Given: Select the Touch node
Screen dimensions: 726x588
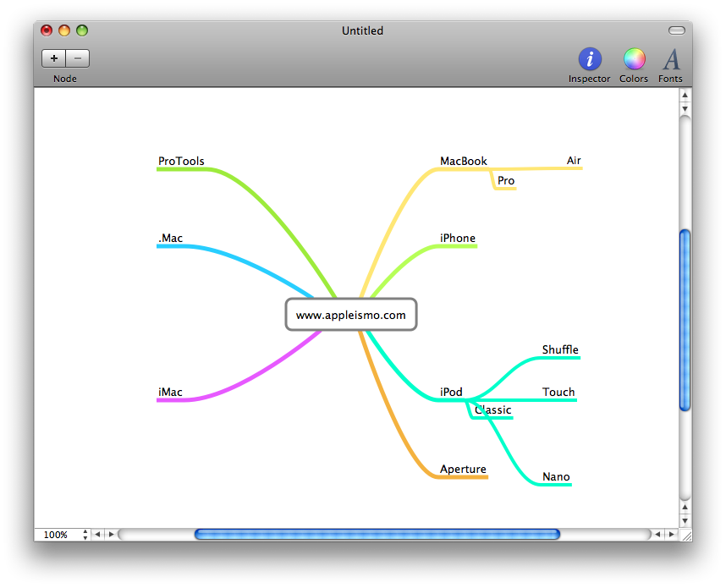Looking at the screenshot, I should click(558, 393).
